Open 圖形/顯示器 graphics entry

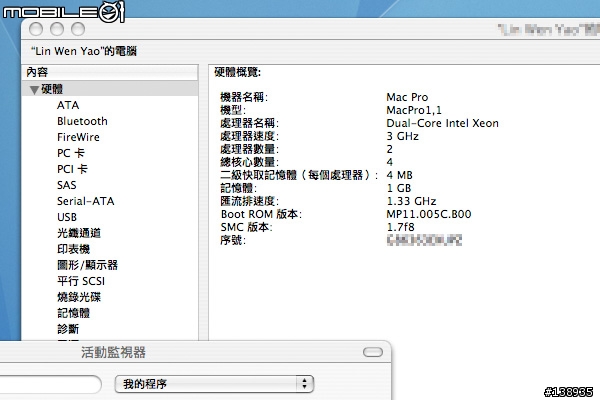coord(87,265)
